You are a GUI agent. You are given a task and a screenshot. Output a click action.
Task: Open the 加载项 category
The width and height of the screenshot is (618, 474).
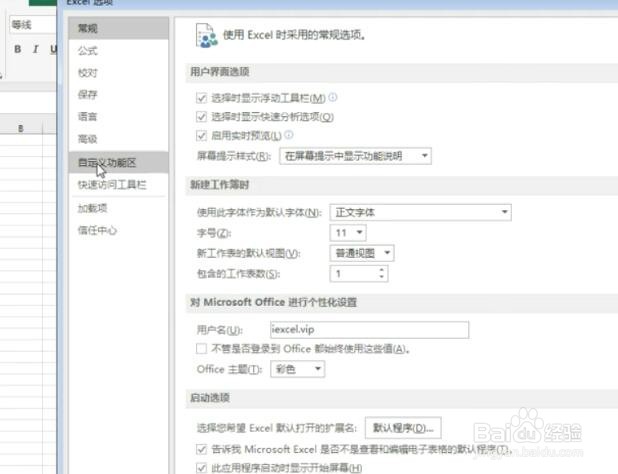[118, 208]
